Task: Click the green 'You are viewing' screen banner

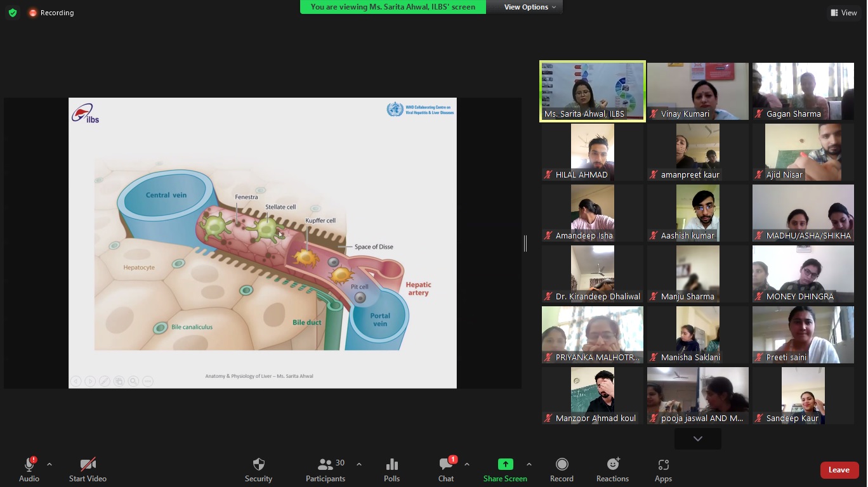Action: [393, 7]
